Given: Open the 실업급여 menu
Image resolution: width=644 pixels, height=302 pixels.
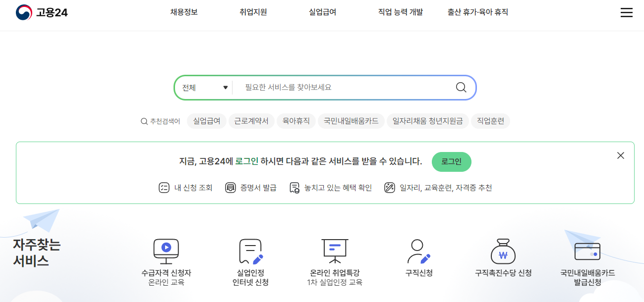Looking at the screenshot, I should tap(323, 12).
